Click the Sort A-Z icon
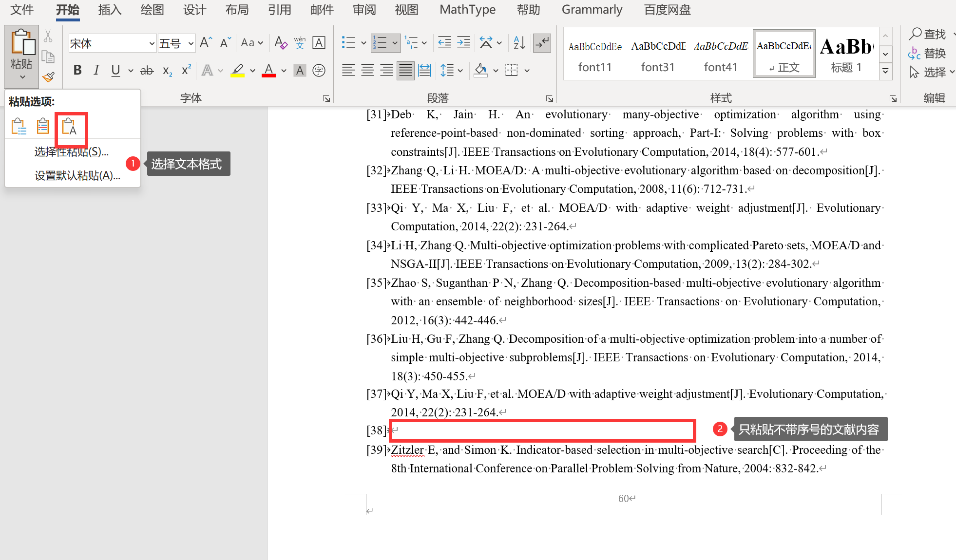The image size is (956, 560). [x=519, y=43]
